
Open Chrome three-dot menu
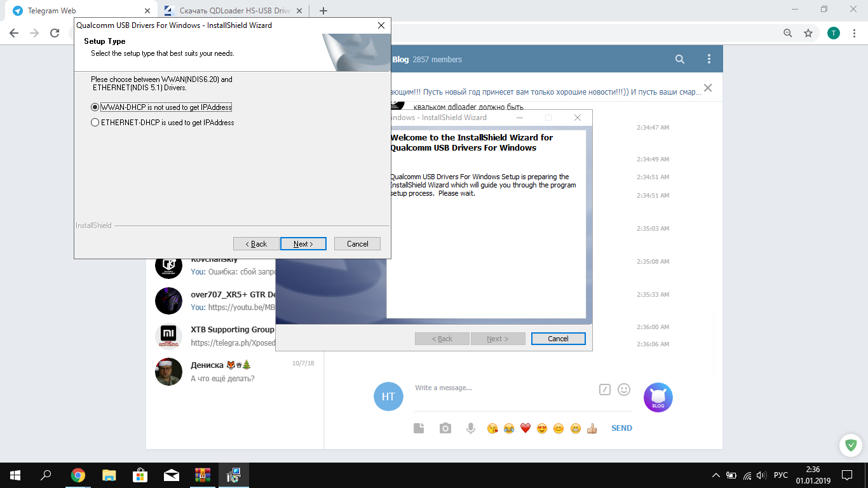tap(853, 33)
